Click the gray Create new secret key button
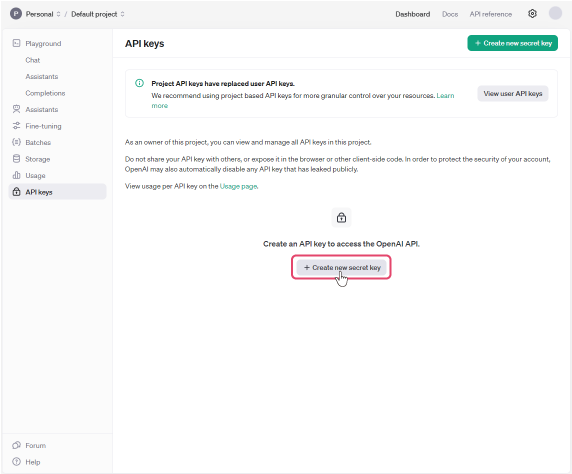572x474 pixels. [x=341, y=267]
